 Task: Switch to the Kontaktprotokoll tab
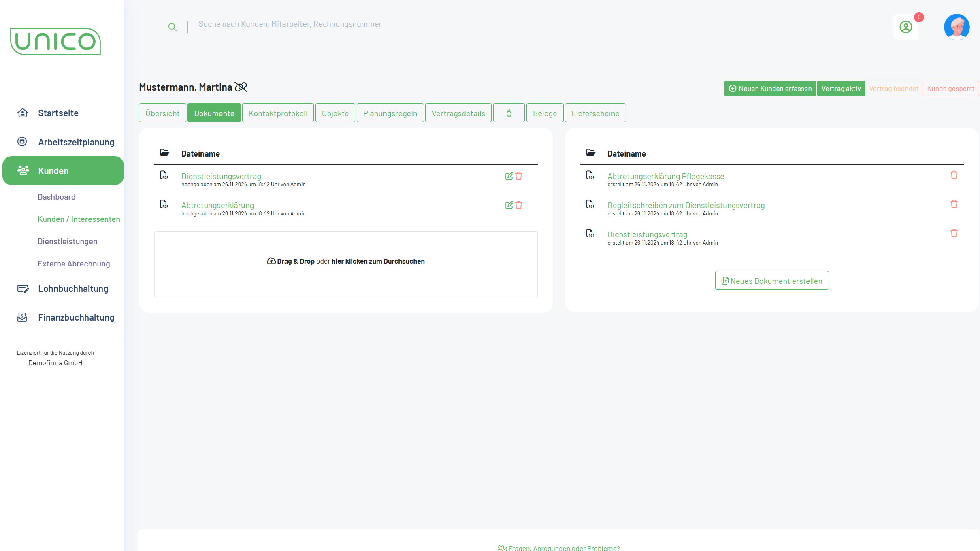pos(278,113)
